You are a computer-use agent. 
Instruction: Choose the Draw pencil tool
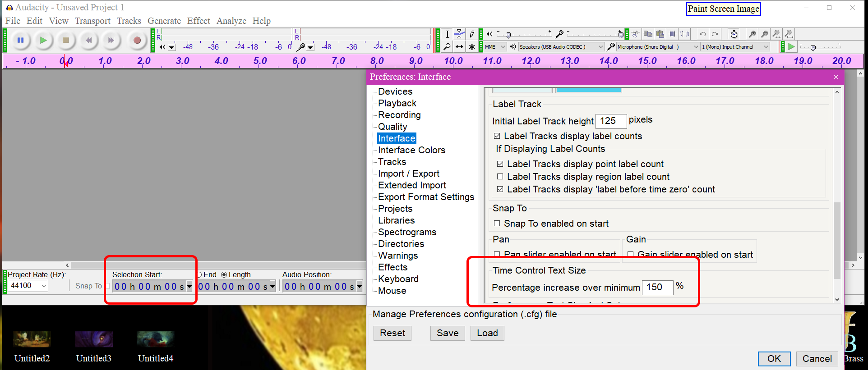point(472,34)
